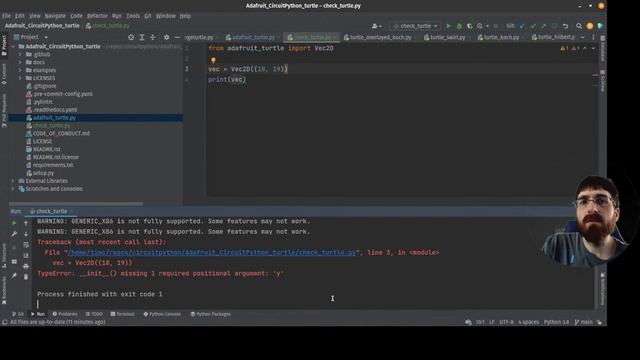Select opened file target icon in Project panel

pos(131,37)
